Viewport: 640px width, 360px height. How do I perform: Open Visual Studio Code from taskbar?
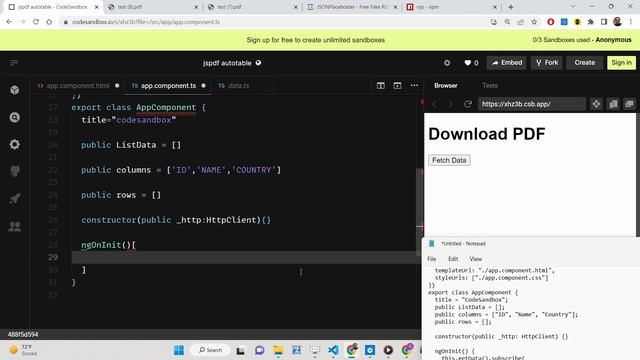pyautogui.click(x=333, y=350)
